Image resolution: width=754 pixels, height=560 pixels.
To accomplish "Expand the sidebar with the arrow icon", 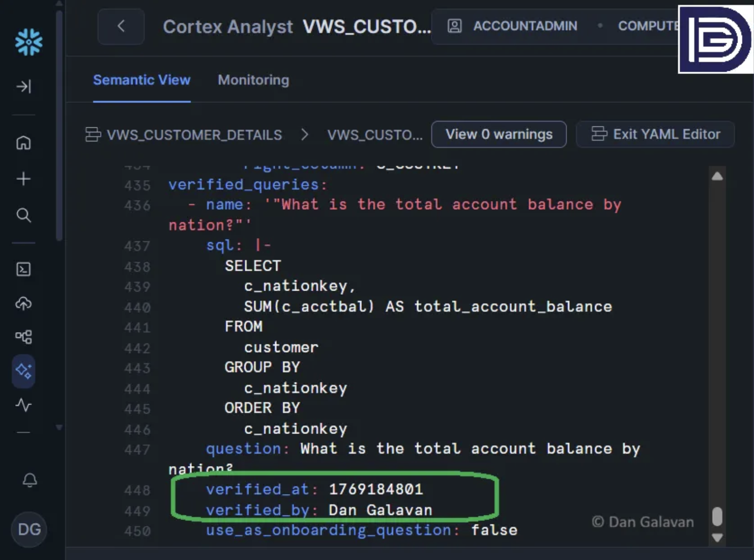I will point(24,86).
